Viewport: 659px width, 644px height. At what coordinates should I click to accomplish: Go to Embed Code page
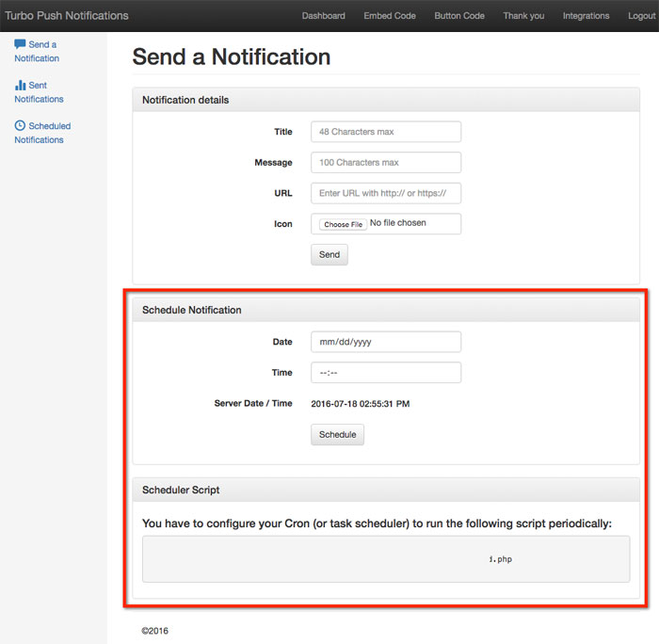(x=390, y=16)
